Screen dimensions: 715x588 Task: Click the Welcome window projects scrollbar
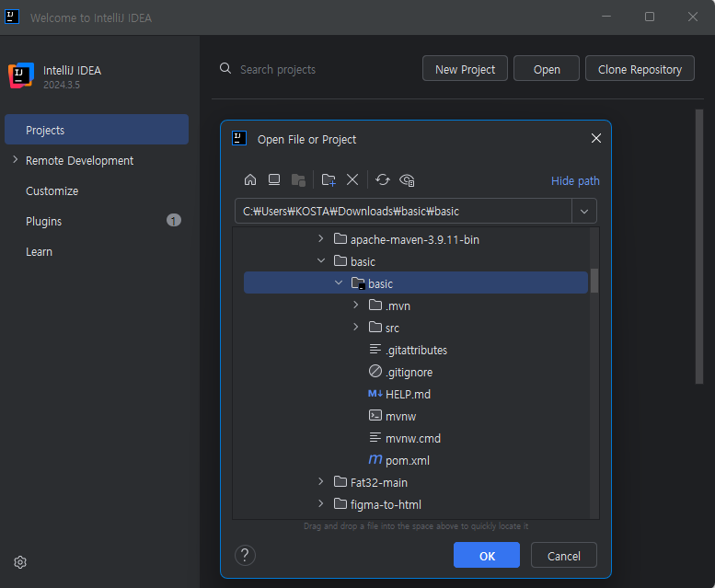pyautogui.click(x=699, y=247)
